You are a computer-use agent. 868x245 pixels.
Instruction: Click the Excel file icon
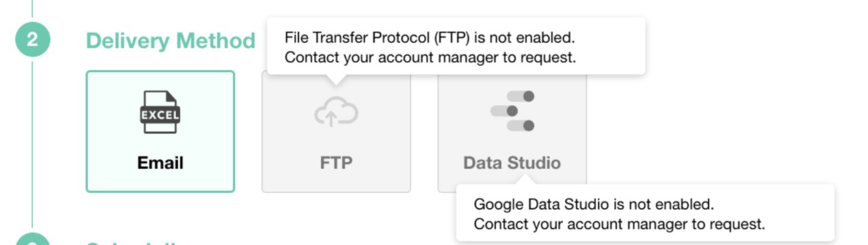coord(160,112)
